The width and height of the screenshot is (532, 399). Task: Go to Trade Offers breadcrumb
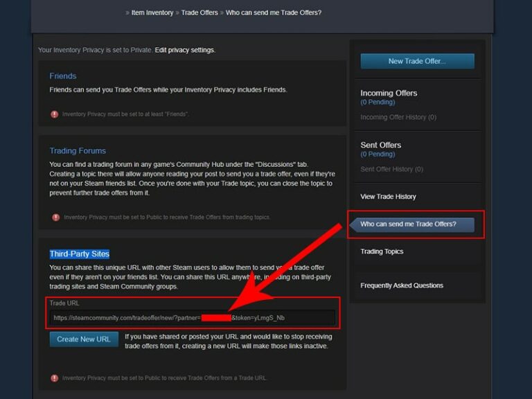pos(199,12)
